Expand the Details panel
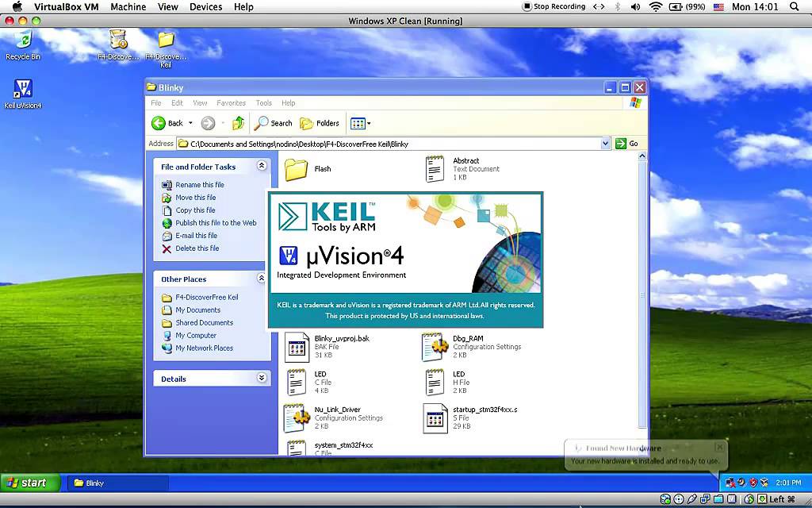This screenshot has height=508, width=812. click(262, 378)
